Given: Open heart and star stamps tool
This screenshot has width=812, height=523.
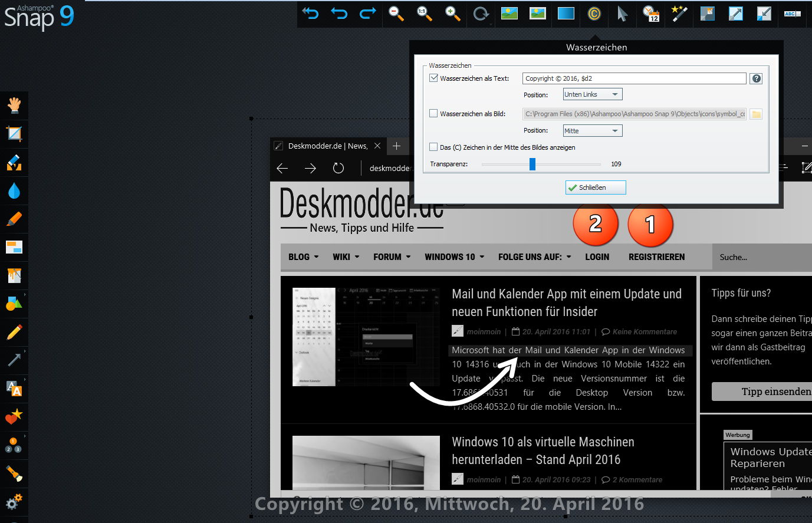Looking at the screenshot, I should point(14,417).
